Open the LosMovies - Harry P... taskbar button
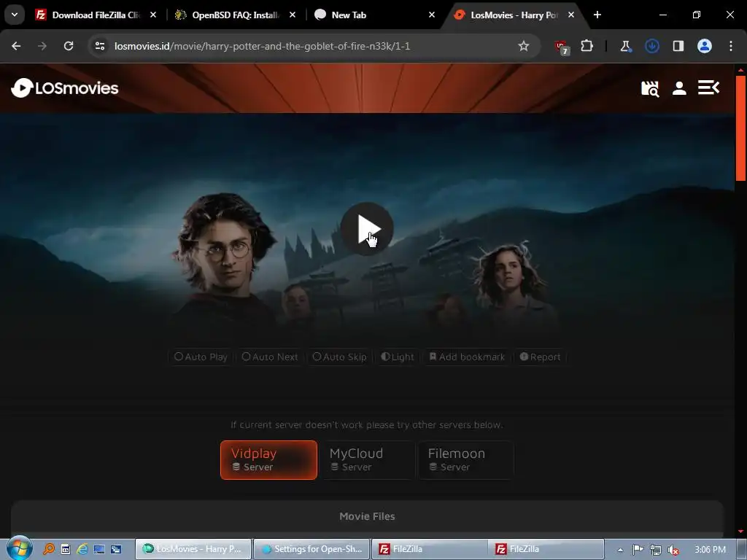 [x=193, y=549]
